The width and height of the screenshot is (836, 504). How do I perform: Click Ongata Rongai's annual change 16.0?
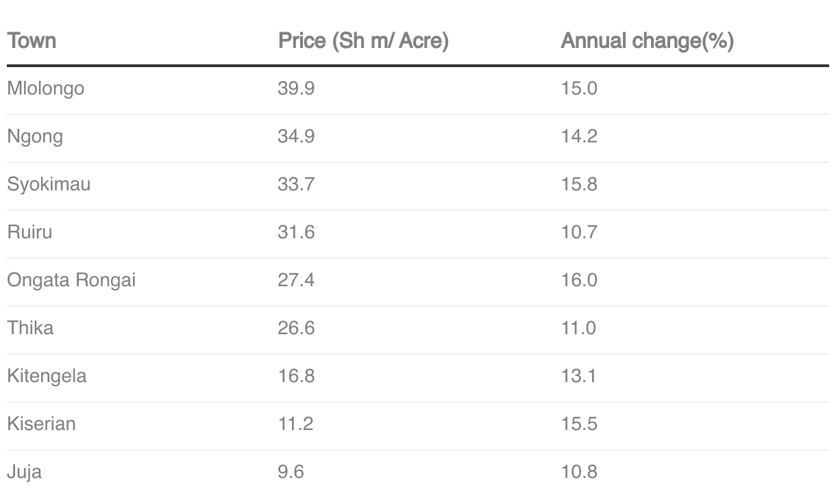click(x=579, y=280)
